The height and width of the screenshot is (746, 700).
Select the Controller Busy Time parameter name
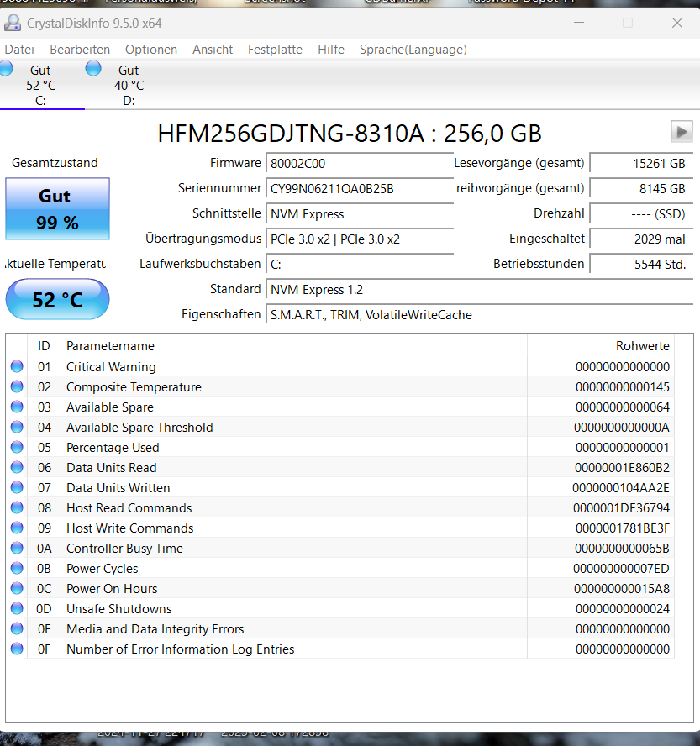pos(124,548)
